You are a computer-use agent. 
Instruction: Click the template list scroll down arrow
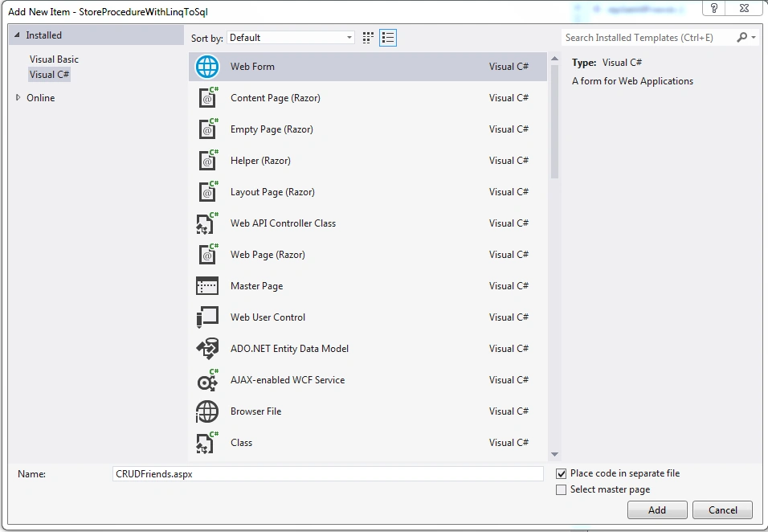pyautogui.click(x=554, y=454)
